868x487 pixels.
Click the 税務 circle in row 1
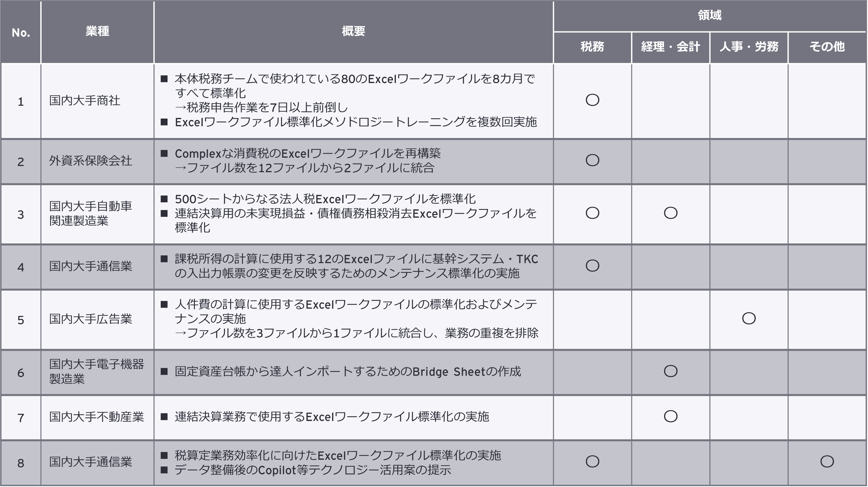[592, 100]
